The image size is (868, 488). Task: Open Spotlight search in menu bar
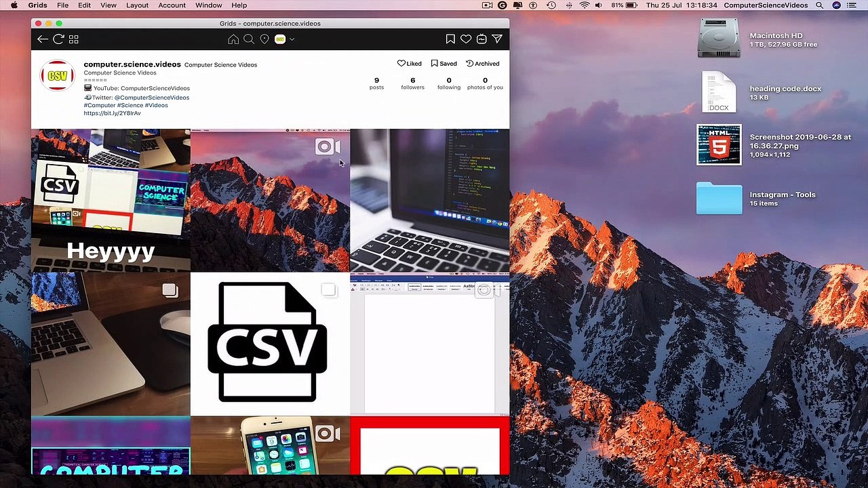820,5
